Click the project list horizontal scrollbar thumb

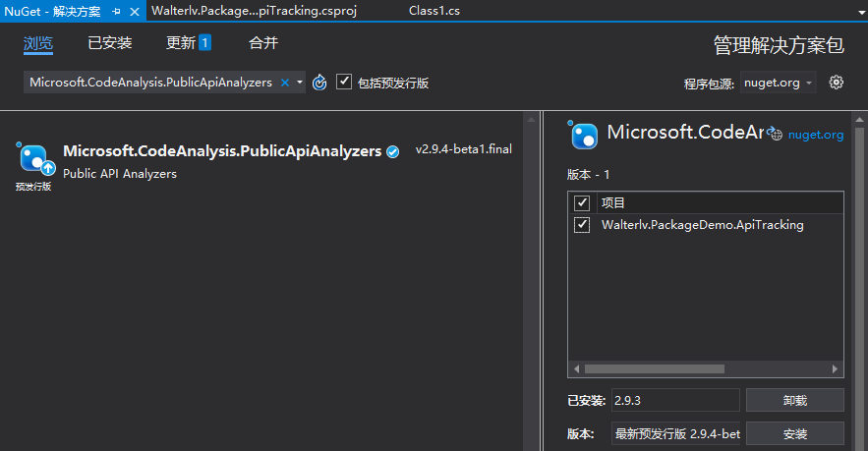(x=655, y=369)
